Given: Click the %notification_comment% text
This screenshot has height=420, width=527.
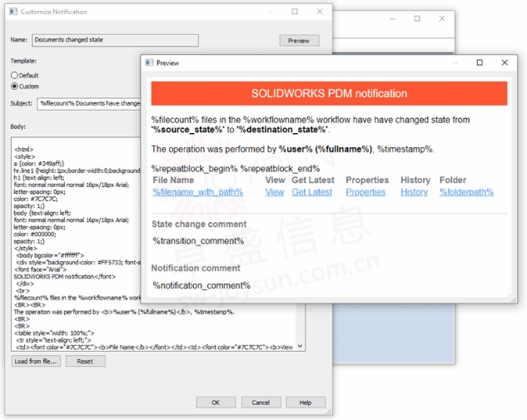Looking at the screenshot, I should 201,285.
